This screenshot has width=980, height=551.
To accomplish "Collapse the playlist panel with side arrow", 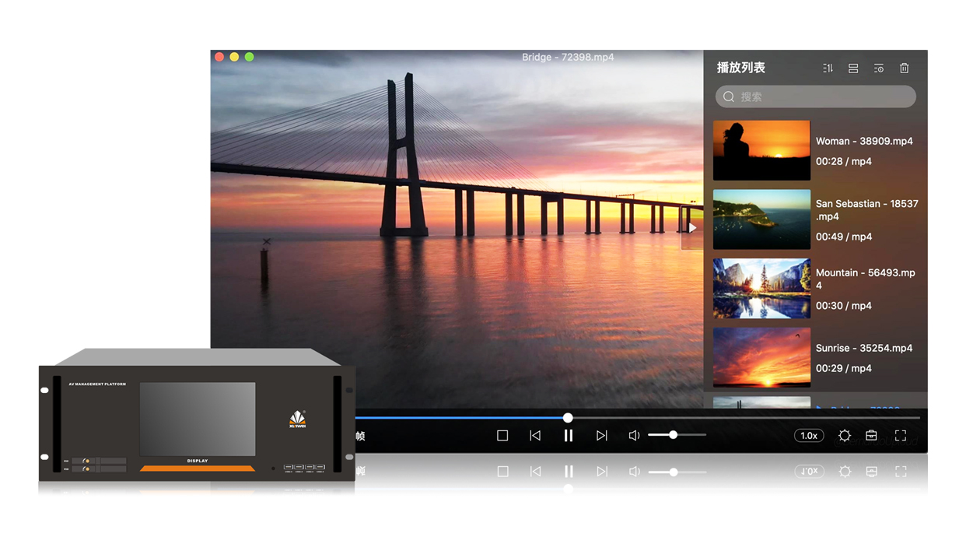I will tap(691, 228).
